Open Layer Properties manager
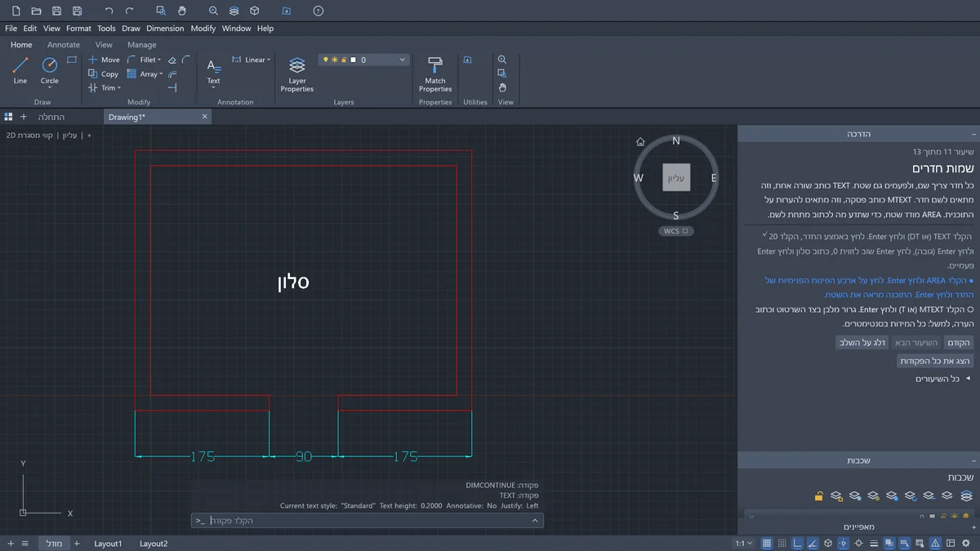The width and height of the screenshot is (980, 551). point(297,74)
